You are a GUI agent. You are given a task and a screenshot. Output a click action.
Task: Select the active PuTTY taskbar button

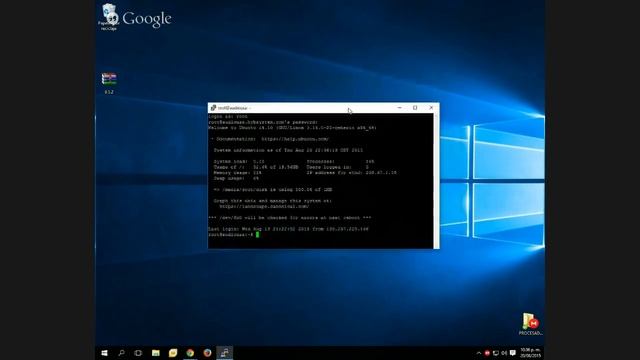(x=224, y=353)
